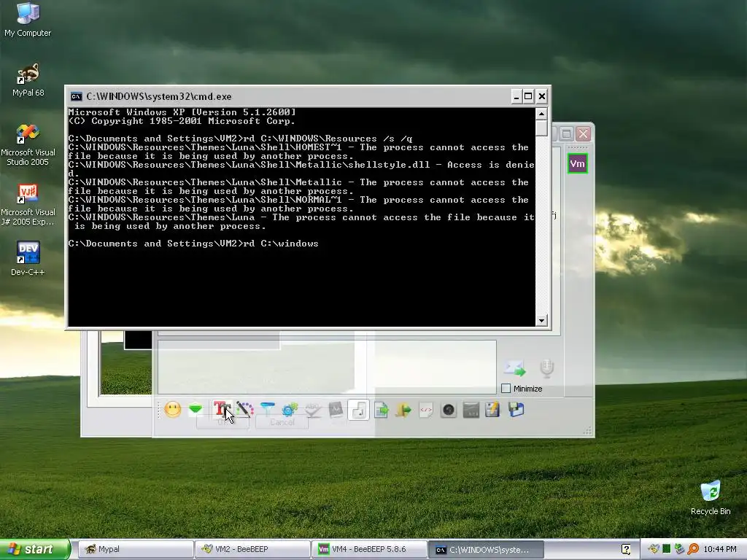This screenshot has height=560, width=747.
Task: Open My Computer desktop icon
Action: tap(28, 20)
